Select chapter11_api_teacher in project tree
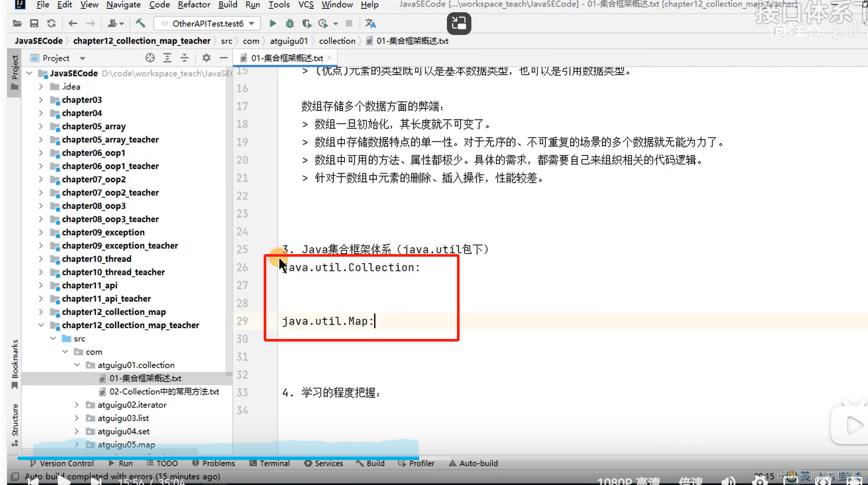The image size is (868, 485). tap(106, 299)
